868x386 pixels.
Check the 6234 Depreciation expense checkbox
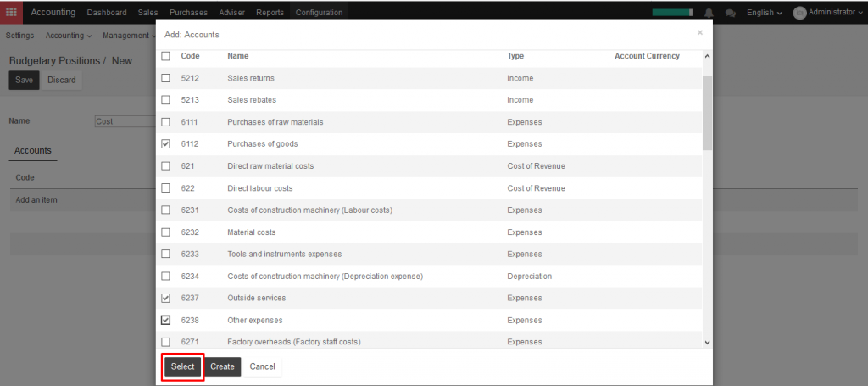point(165,276)
